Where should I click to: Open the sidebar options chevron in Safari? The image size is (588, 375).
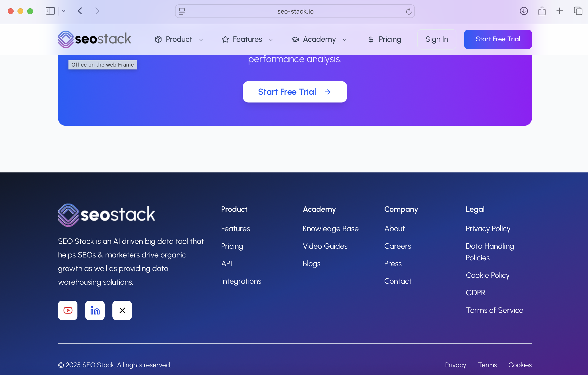coord(64,11)
